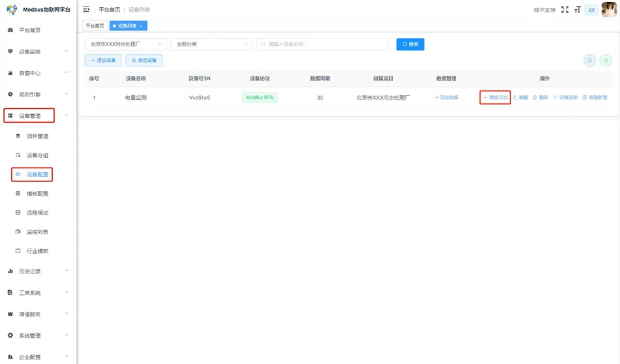Click 设备迁移 for device 电量监测
The height and width of the screenshot is (364, 620).
pyautogui.click(x=565, y=98)
